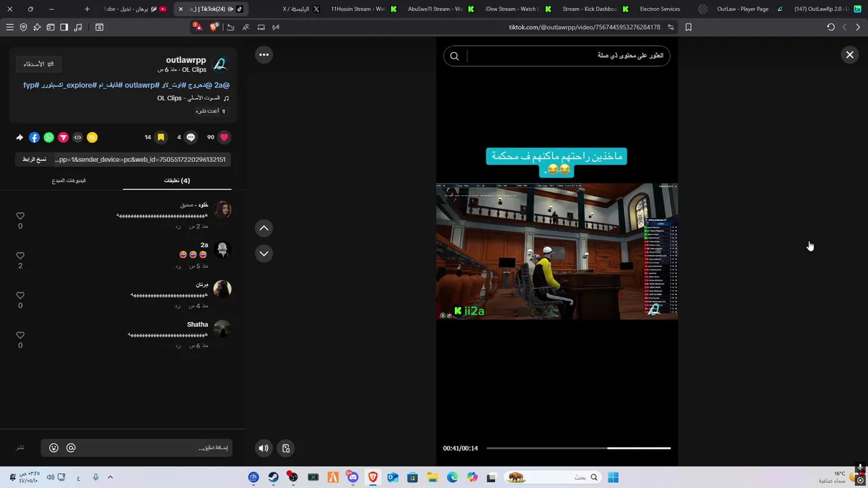
Task: Toggle the browser sidebar panel
Action: 64,27
